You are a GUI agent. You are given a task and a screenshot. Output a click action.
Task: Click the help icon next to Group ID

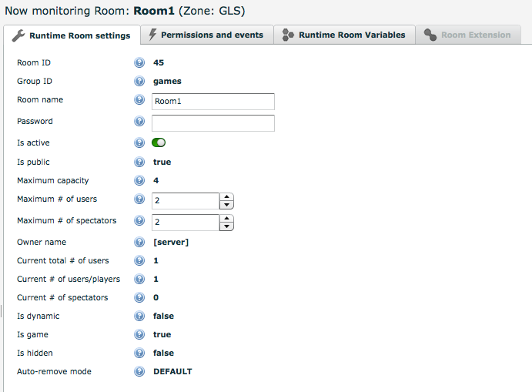139,82
